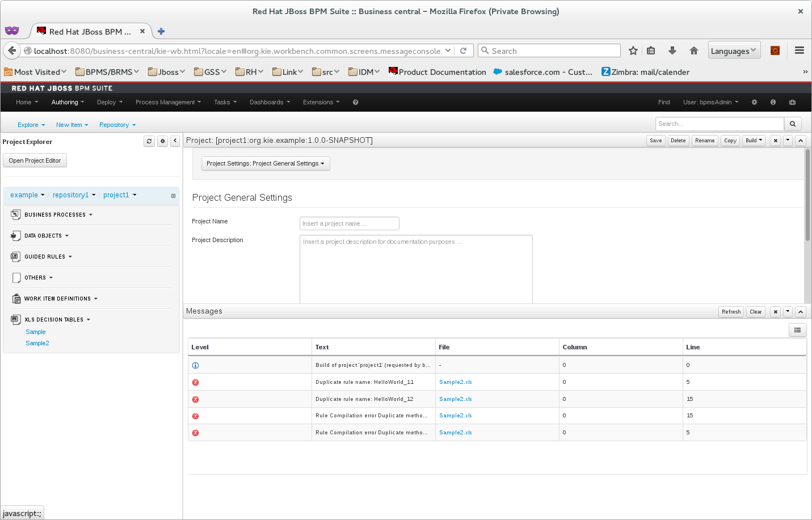Open the Build dropdown
The height and width of the screenshot is (520, 812).
click(x=754, y=141)
